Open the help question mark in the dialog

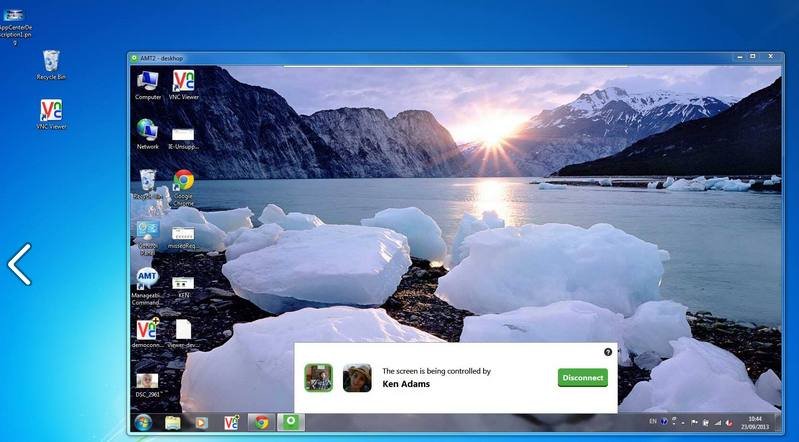coord(607,352)
